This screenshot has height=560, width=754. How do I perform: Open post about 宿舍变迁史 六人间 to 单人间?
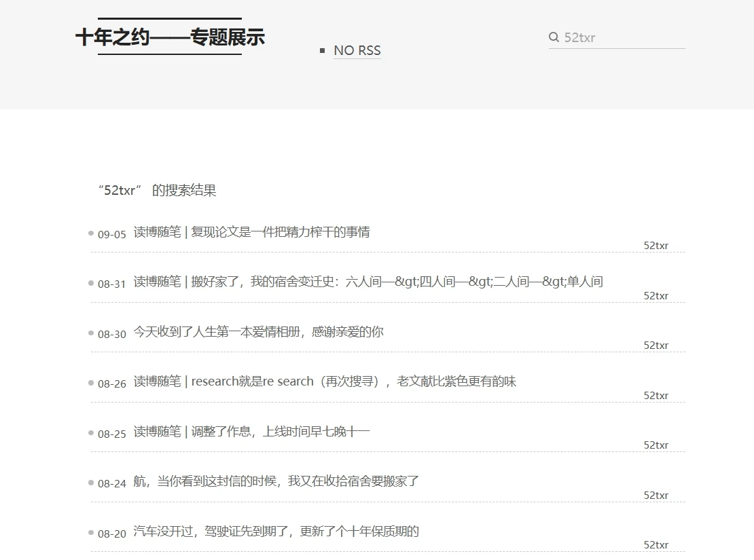(368, 282)
